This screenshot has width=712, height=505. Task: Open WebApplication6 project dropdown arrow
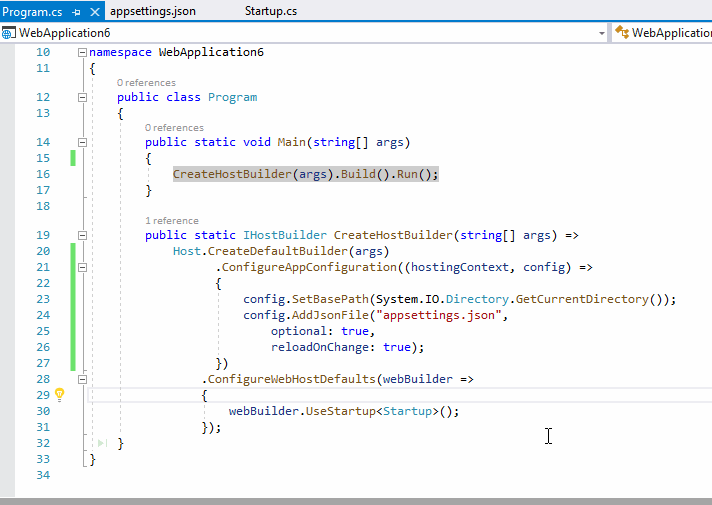coord(602,33)
